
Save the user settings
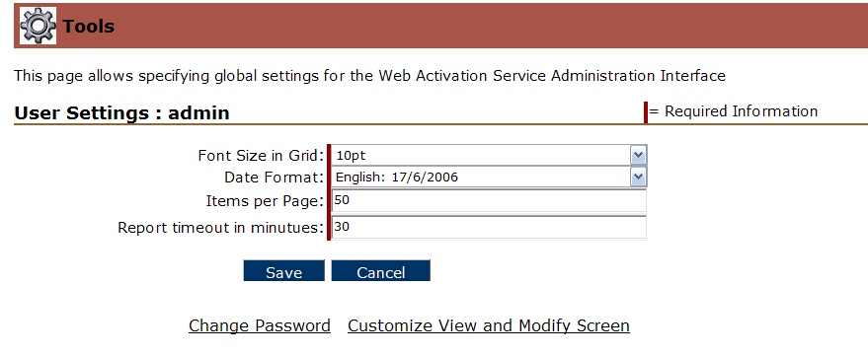284,271
